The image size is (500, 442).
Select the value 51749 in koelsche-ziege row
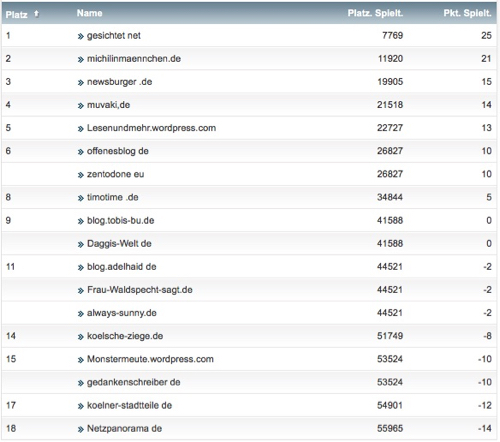390,336
